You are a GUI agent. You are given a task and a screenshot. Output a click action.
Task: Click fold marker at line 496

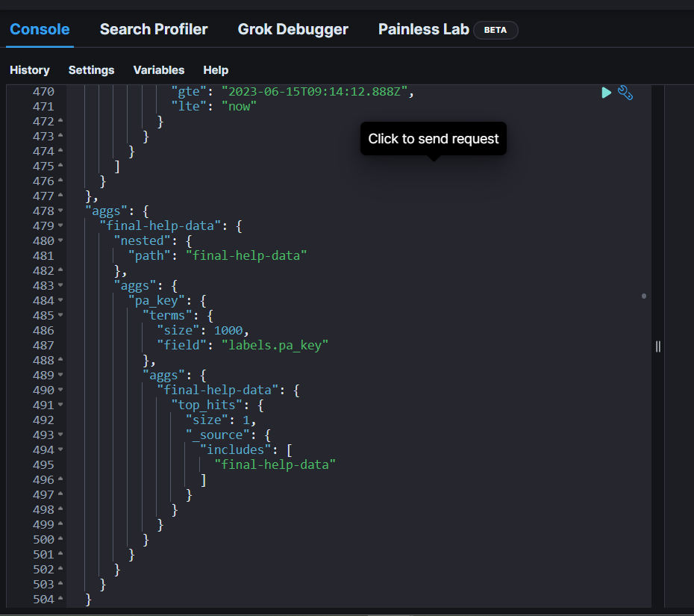coord(60,479)
